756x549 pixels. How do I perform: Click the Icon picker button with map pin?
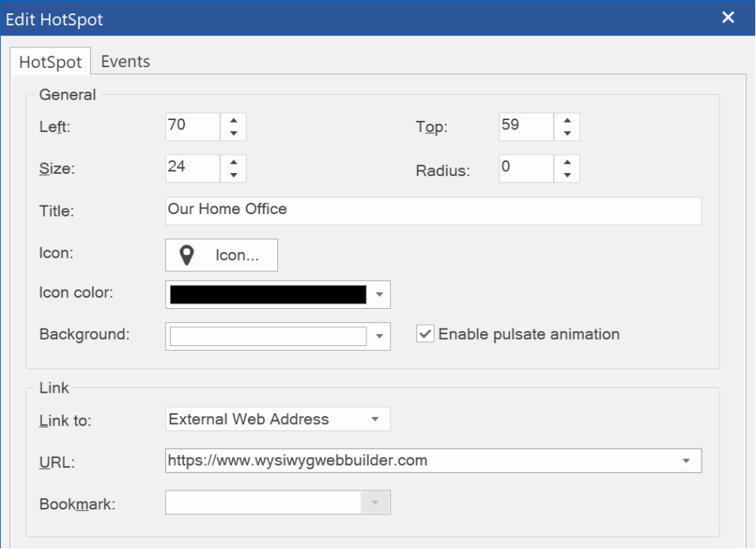coord(221,255)
